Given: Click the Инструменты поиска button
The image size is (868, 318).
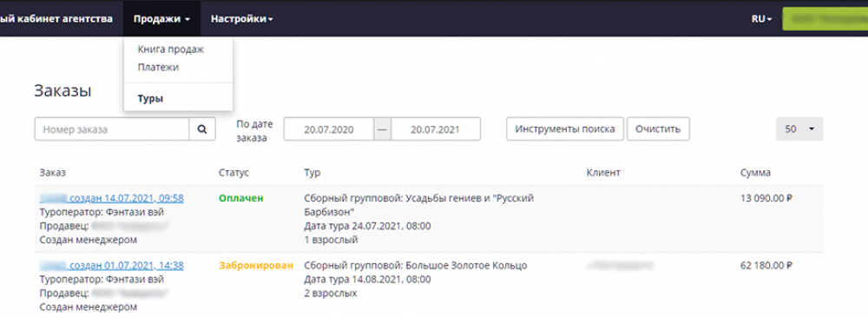Looking at the screenshot, I should coord(565,129).
